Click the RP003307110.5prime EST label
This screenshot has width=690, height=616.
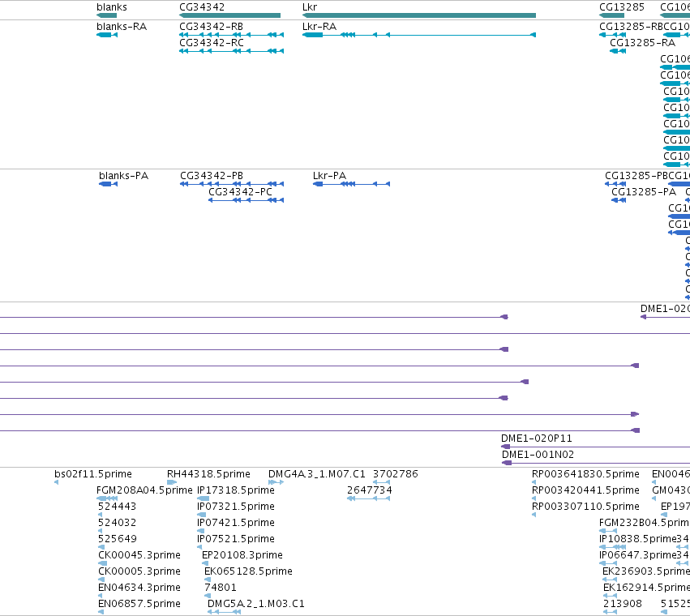pos(585,507)
